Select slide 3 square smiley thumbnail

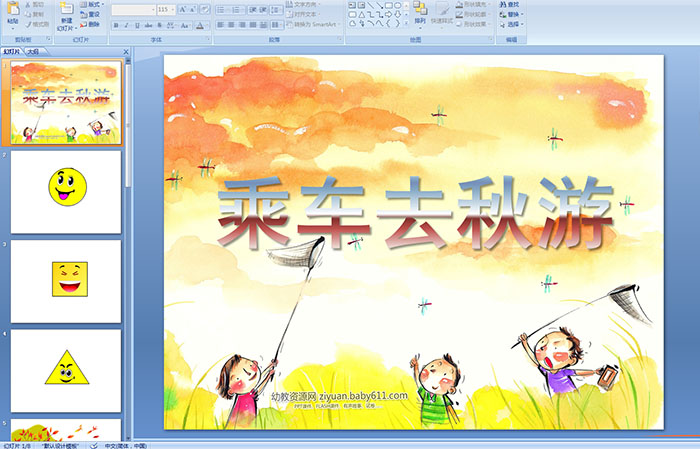pos(66,281)
